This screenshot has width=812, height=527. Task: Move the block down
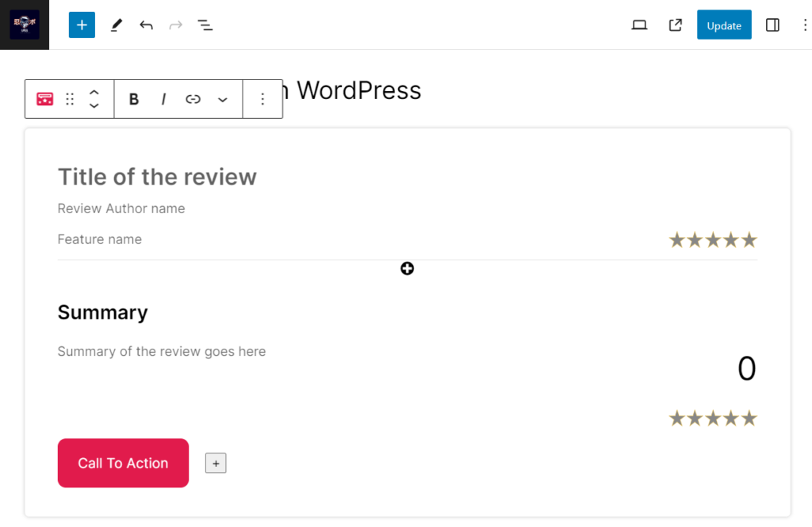click(x=94, y=105)
